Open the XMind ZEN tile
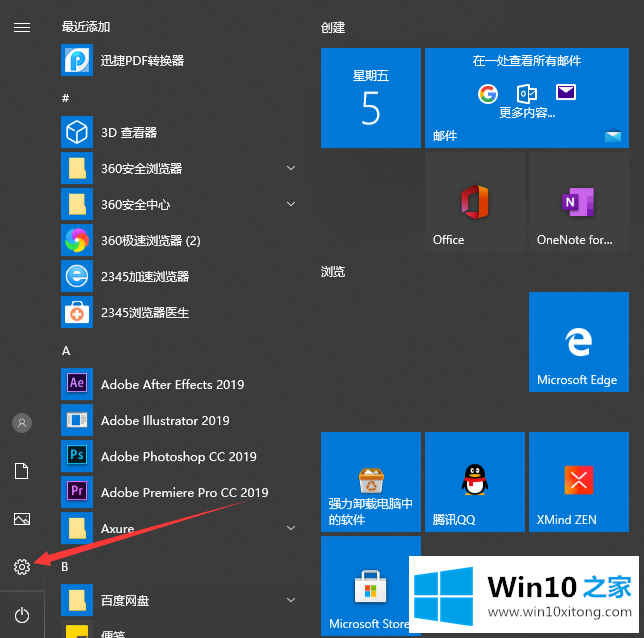Screen dimensions: 644x638 click(x=579, y=482)
